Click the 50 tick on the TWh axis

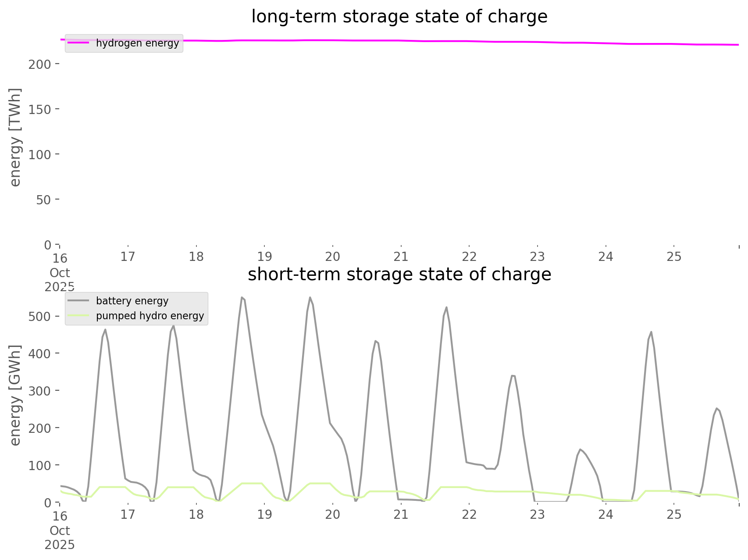(x=43, y=200)
